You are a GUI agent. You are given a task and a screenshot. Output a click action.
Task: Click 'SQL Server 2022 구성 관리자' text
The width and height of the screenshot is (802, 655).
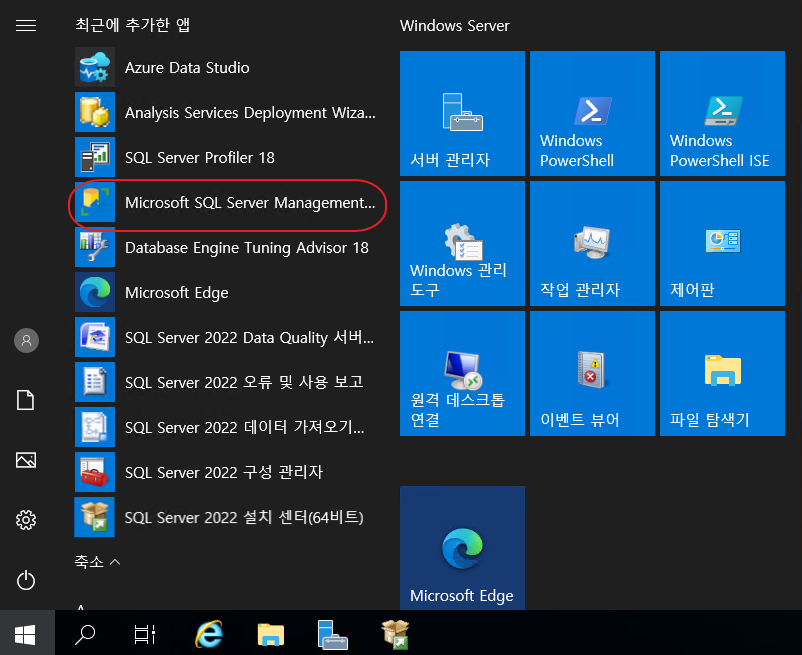point(224,472)
